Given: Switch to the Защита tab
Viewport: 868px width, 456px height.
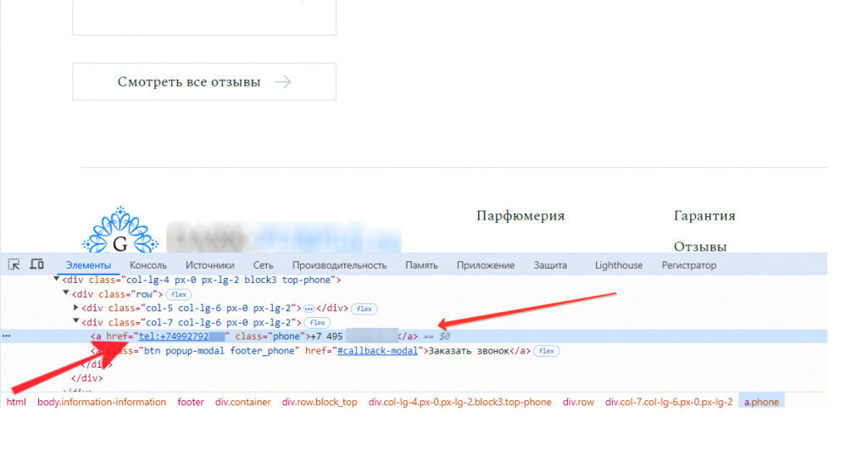Looking at the screenshot, I should click(x=550, y=265).
